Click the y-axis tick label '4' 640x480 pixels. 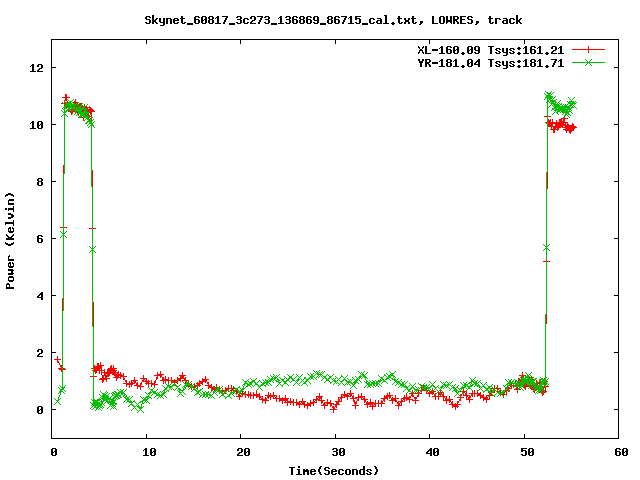coord(40,296)
